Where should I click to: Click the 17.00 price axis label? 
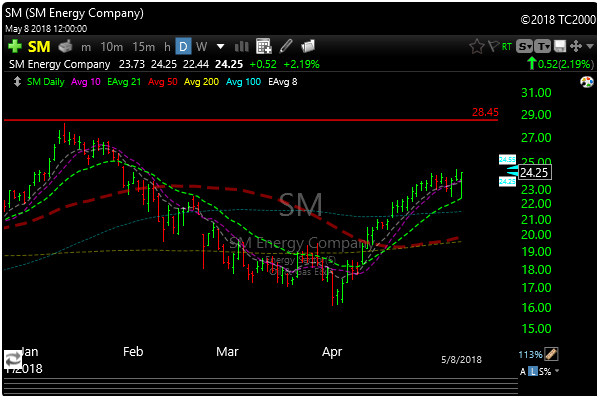click(536, 287)
